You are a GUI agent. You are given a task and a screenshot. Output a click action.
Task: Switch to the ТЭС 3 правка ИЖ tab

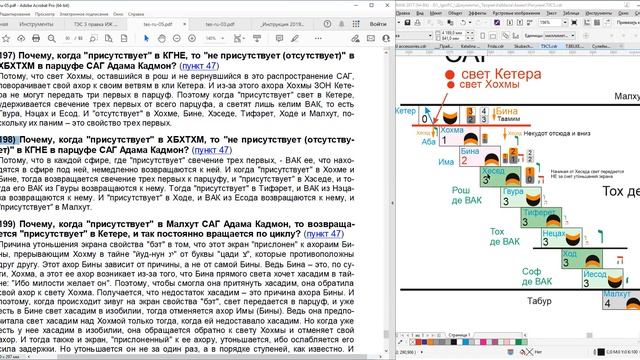[96, 24]
